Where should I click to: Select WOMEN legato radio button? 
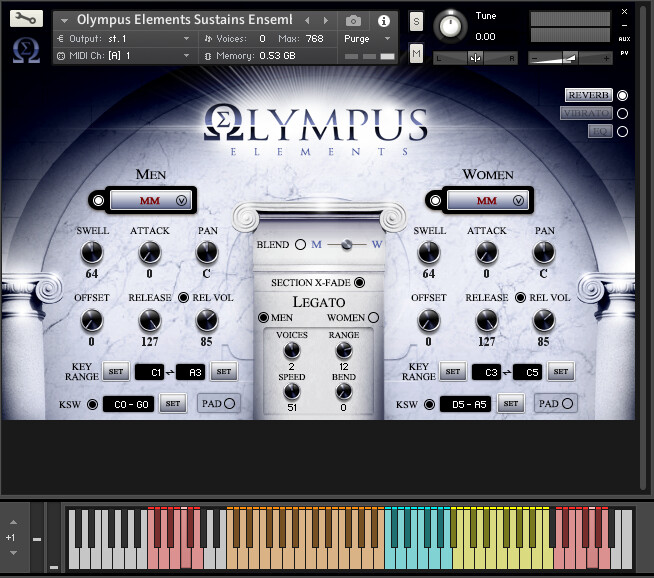click(373, 318)
